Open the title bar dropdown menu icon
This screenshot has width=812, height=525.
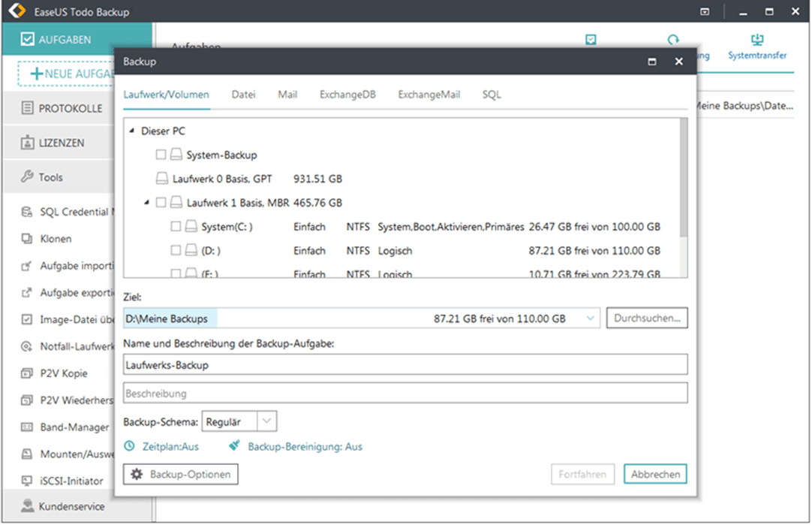[705, 11]
